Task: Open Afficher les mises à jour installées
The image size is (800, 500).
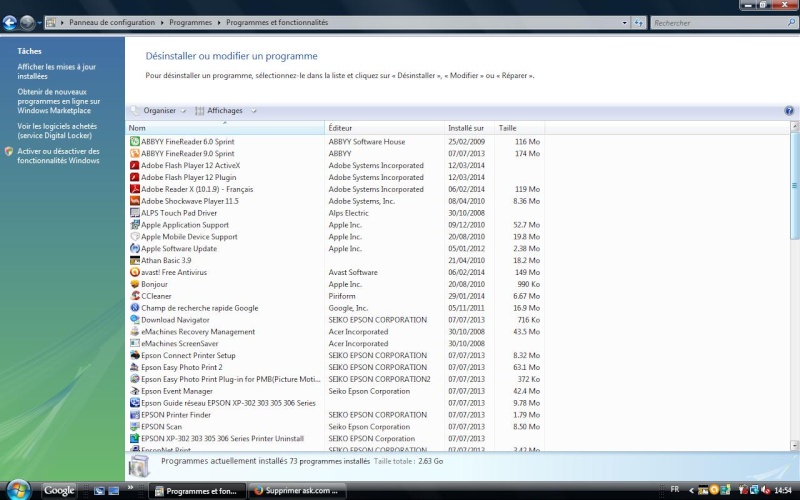Action: 57,71
